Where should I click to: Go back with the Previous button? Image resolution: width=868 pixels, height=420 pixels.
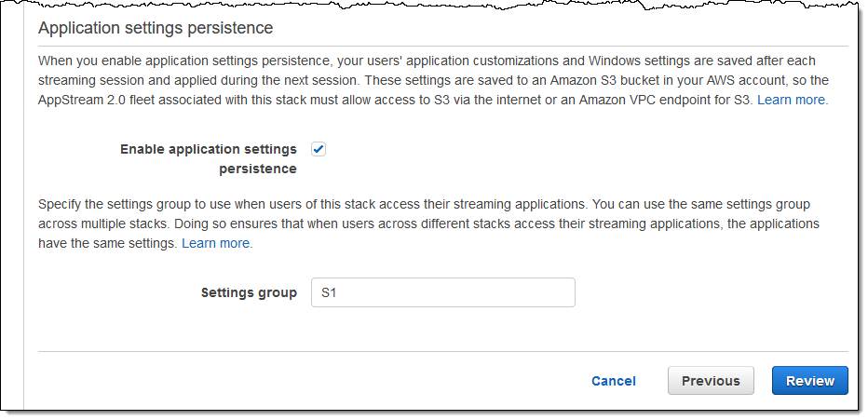711,380
